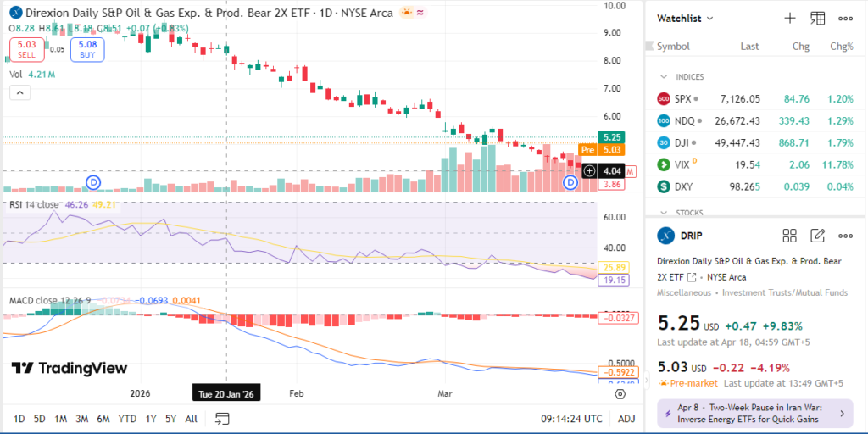Collapse the INDICES section
The image size is (868, 434).
(x=665, y=77)
